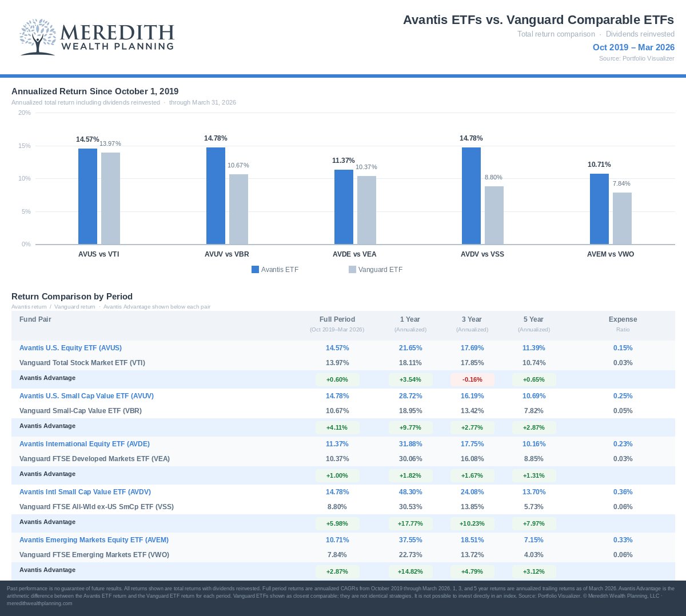Click the gray Vanguard ETF legend swatch
Image resolution: width=686 pixels, height=616 pixels.
tap(352, 270)
